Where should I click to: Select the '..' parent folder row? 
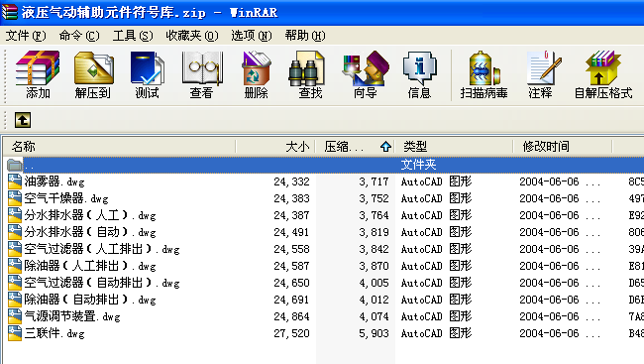point(324,165)
